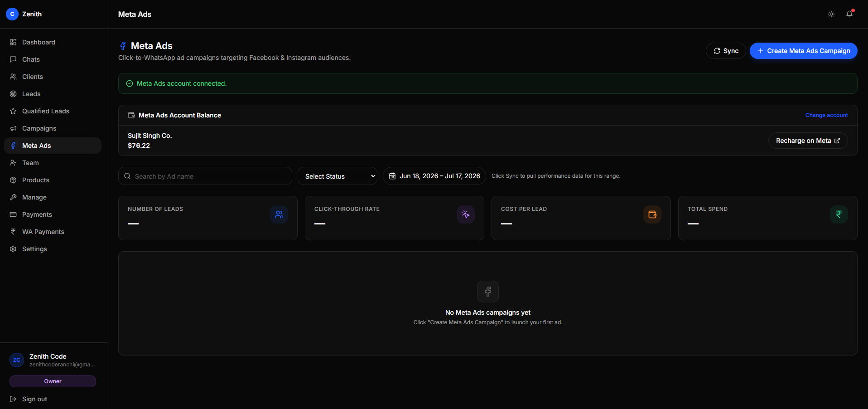Viewport: 868px width, 409px height.
Task: Click 'No Meta Ads campaigns yet' text
Action: tap(488, 312)
